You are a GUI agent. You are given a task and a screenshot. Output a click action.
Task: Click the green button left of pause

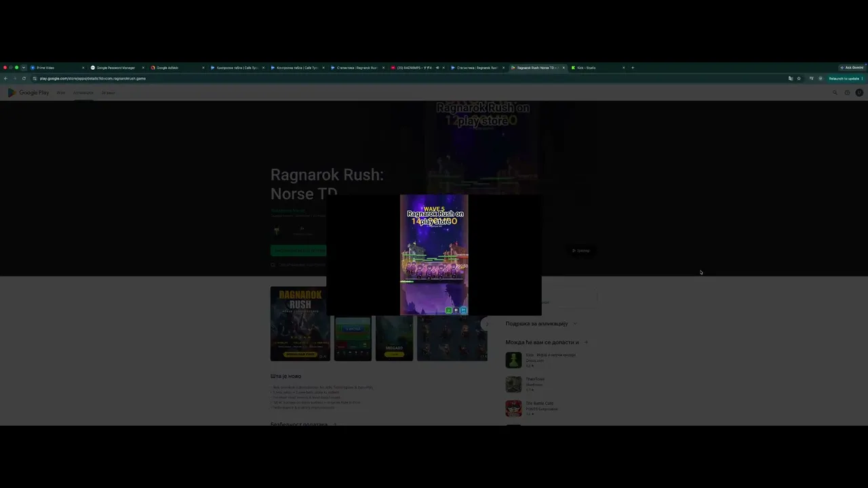[x=449, y=310]
